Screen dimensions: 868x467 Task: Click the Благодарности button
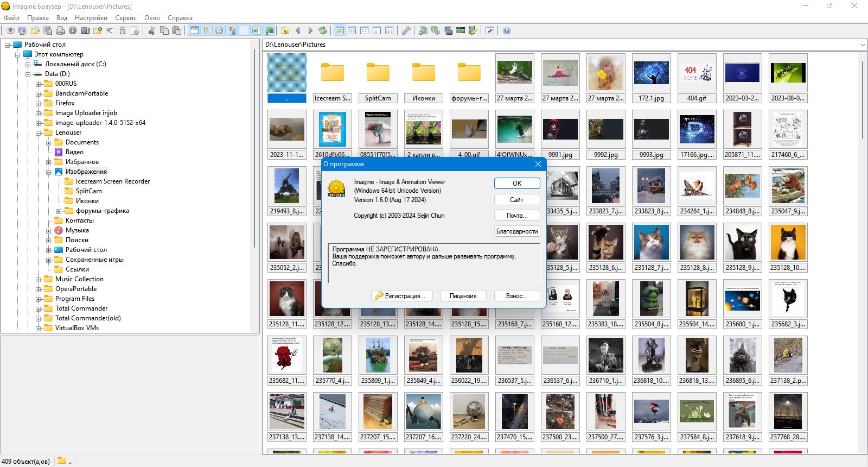coord(517,231)
